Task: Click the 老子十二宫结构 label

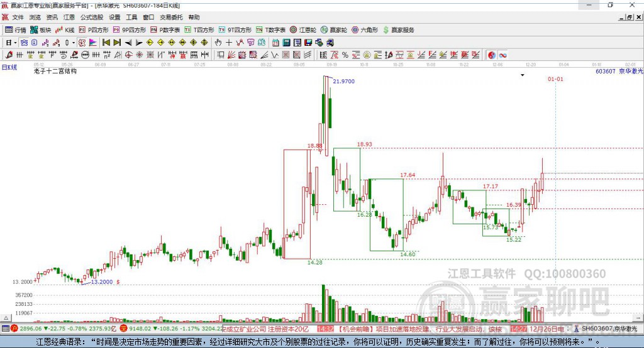Action: click(55, 71)
